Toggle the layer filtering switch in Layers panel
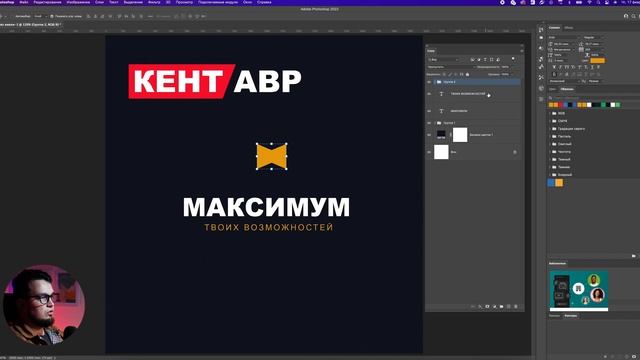 pyautogui.click(x=513, y=60)
